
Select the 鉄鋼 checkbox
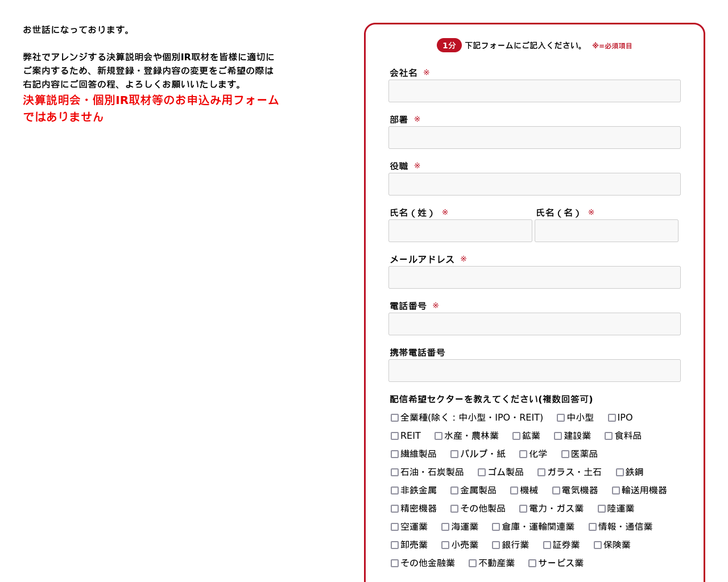[620, 472]
